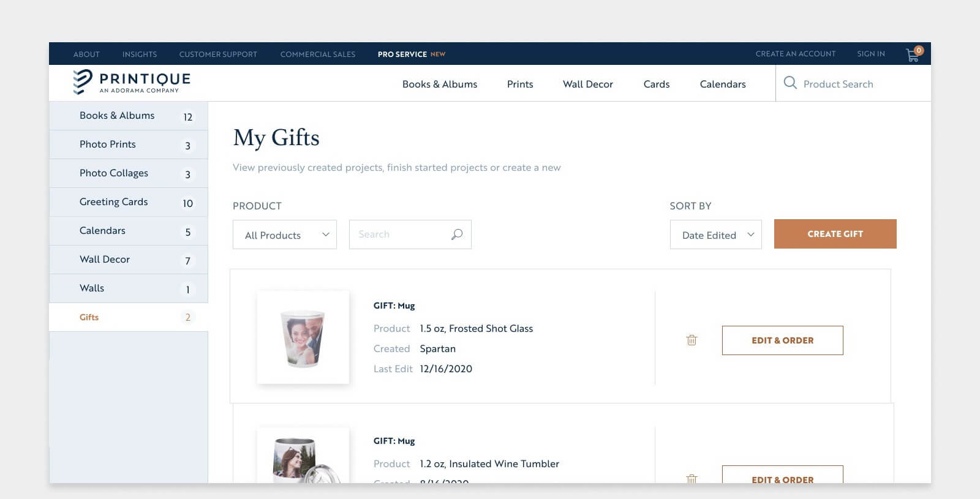The height and width of the screenshot is (499, 980).
Task: Click the Product Search magnifier icon
Action: [790, 83]
